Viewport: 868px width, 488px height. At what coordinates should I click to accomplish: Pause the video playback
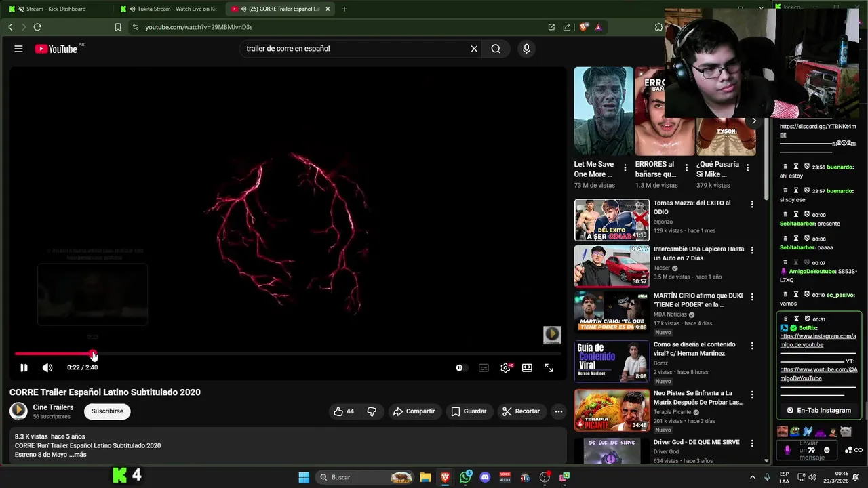[24, 367]
